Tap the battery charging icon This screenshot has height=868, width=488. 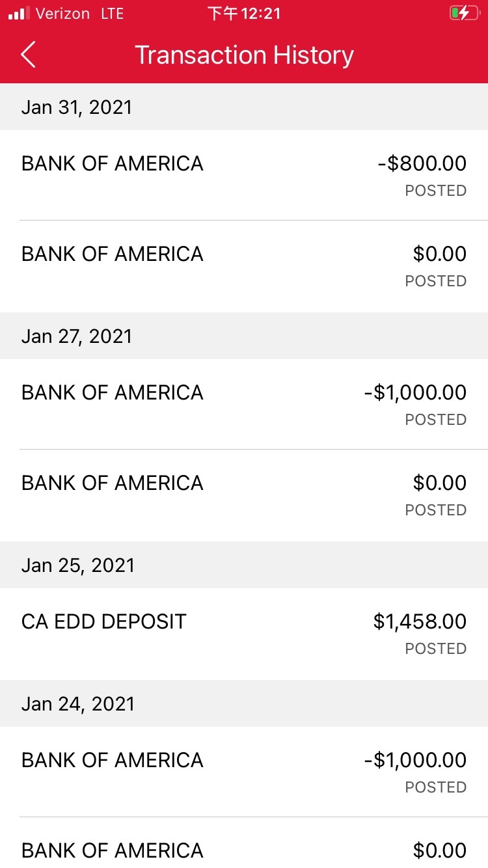[463, 14]
